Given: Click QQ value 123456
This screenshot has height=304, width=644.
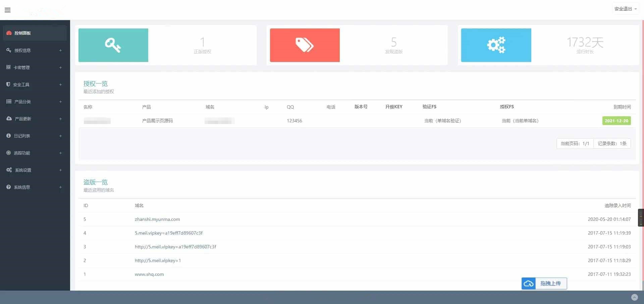Looking at the screenshot, I should [294, 121].
